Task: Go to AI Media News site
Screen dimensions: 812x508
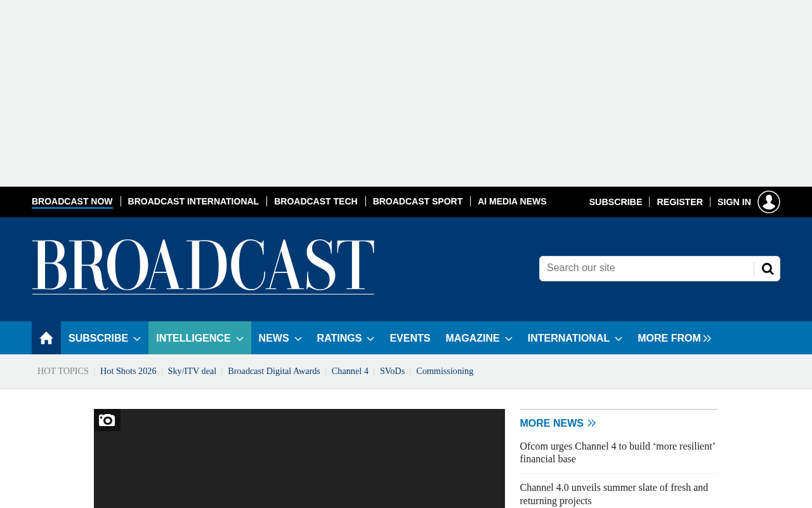Action: point(512,201)
